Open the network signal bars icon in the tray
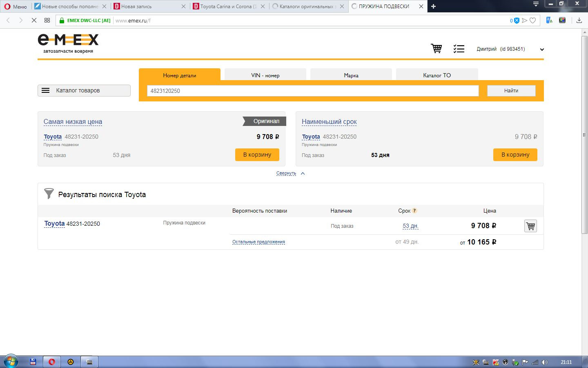The image size is (588, 368). point(535,362)
